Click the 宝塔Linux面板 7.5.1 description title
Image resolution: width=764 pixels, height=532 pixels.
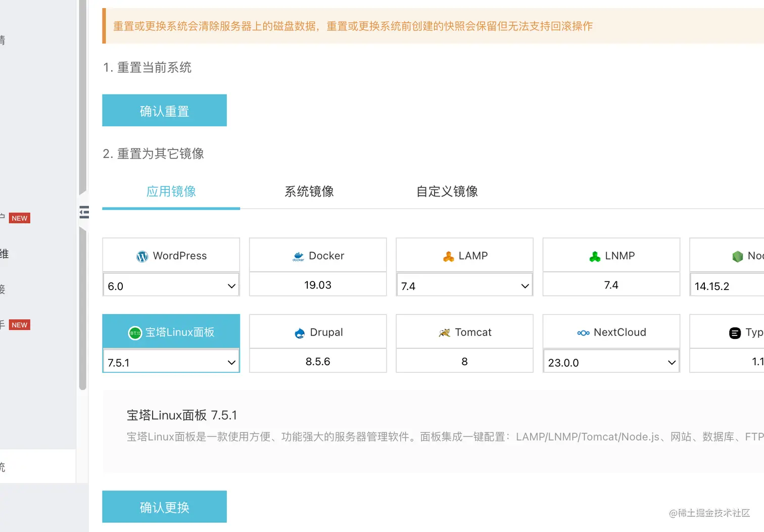pyautogui.click(x=182, y=415)
